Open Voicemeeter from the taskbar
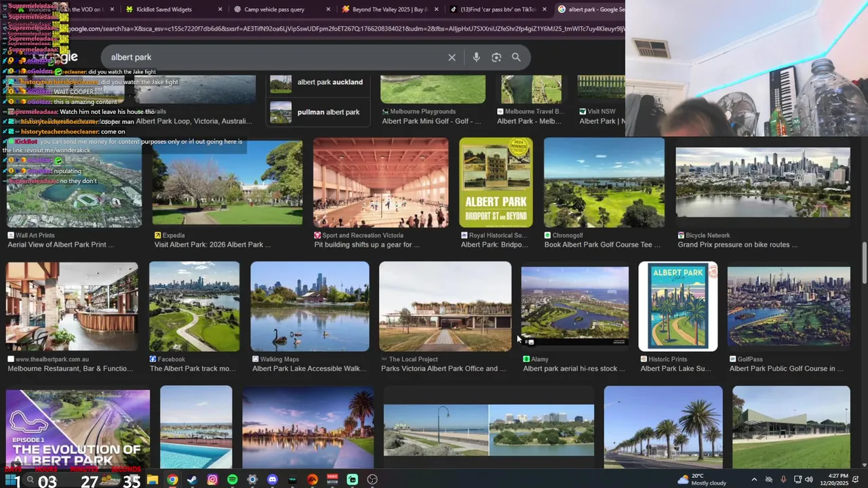The image size is (868, 488). [x=332, y=480]
